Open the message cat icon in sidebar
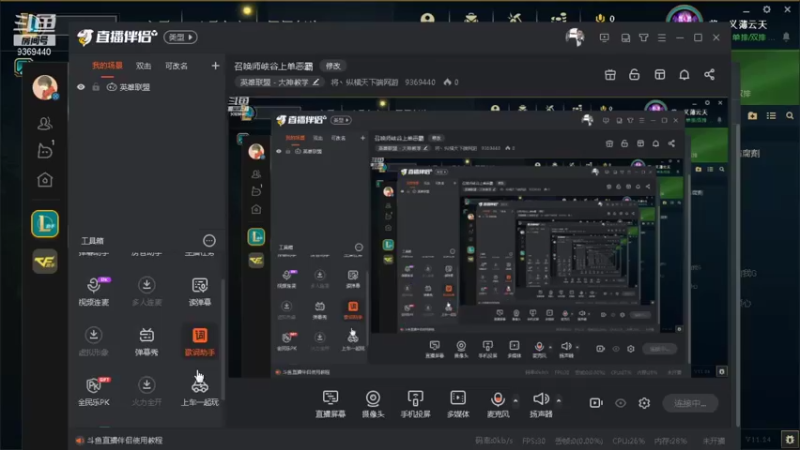800x450 pixels. (x=45, y=151)
